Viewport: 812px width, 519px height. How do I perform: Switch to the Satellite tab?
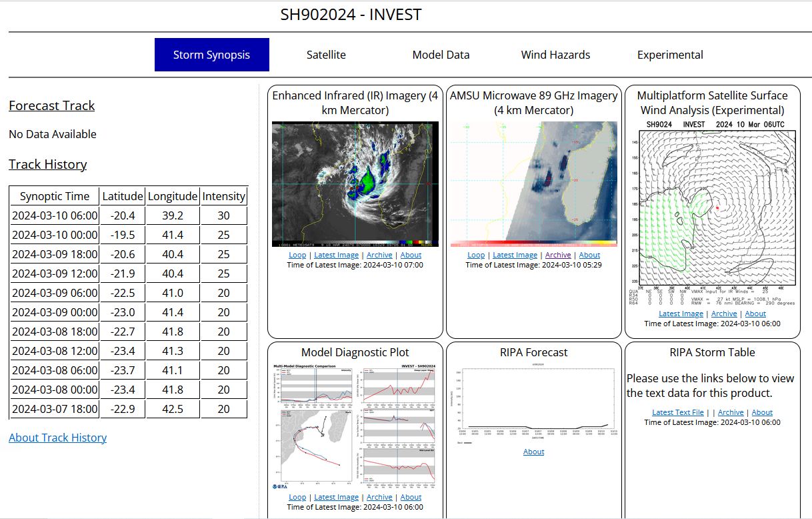(x=326, y=55)
